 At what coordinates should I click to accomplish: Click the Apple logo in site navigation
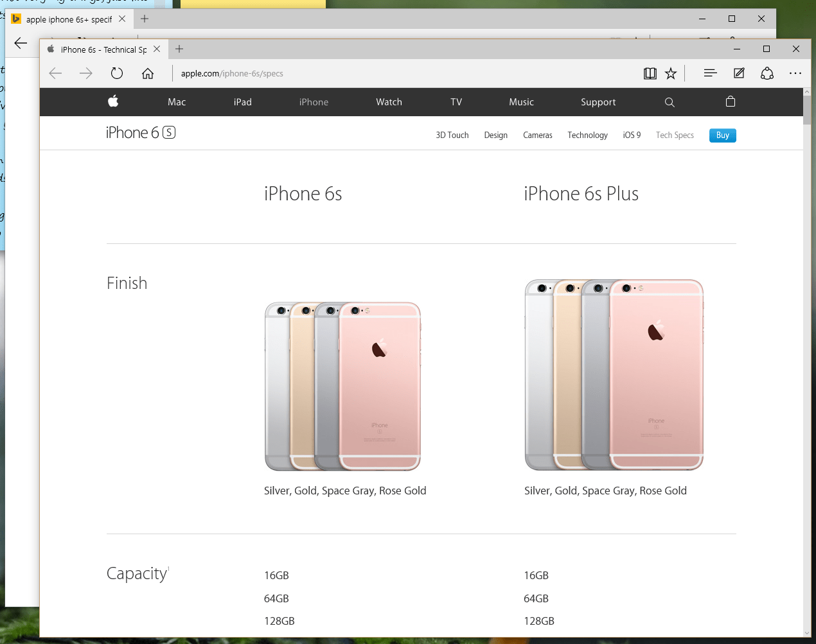(113, 101)
